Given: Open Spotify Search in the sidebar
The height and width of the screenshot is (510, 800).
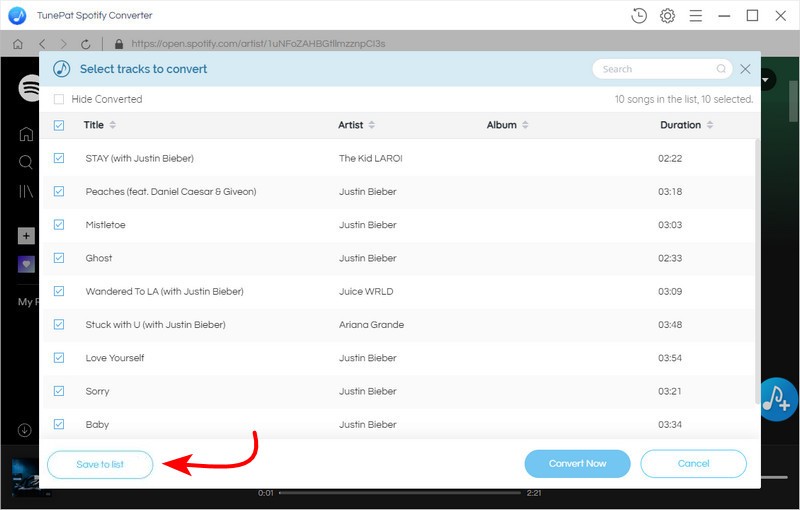Looking at the screenshot, I should (26, 162).
